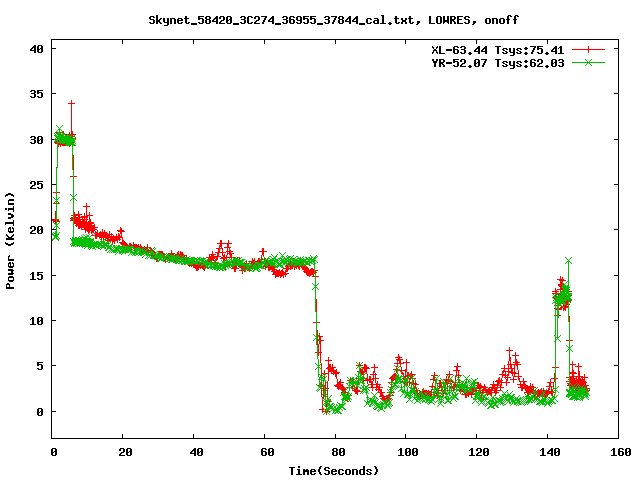Select the legend entry YR-52.07 Tsys:62.03
The height and width of the screenshot is (480, 640).
coord(498,63)
